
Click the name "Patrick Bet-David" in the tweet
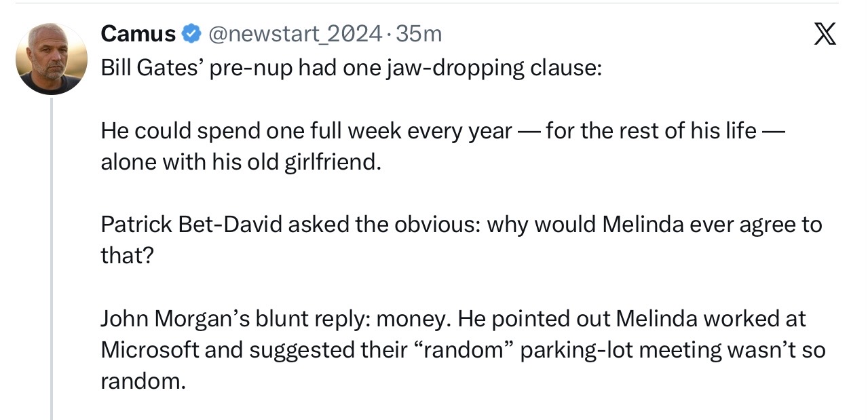pos(191,225)
